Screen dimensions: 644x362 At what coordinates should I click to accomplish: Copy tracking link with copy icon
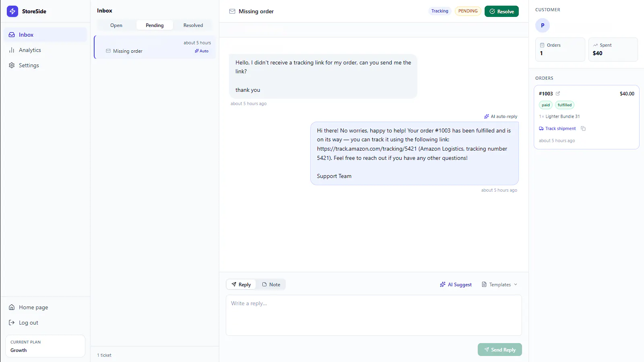click(x=583, y=128)
